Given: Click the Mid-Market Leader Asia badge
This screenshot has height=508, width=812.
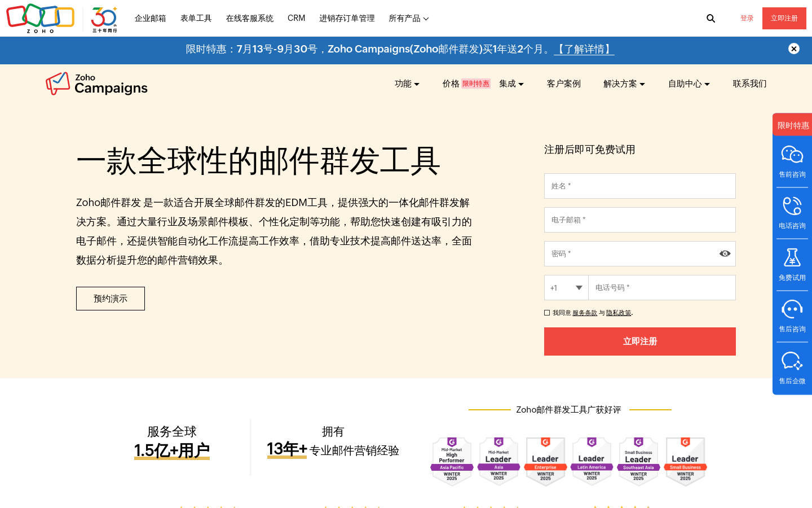Looking at the screenshot, I should [498, 461].
